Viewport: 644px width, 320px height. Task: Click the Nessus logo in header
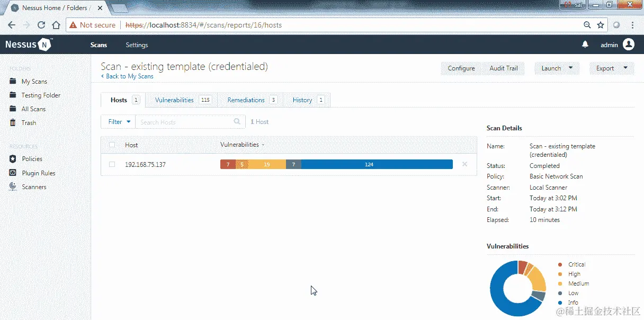(29, 45)
